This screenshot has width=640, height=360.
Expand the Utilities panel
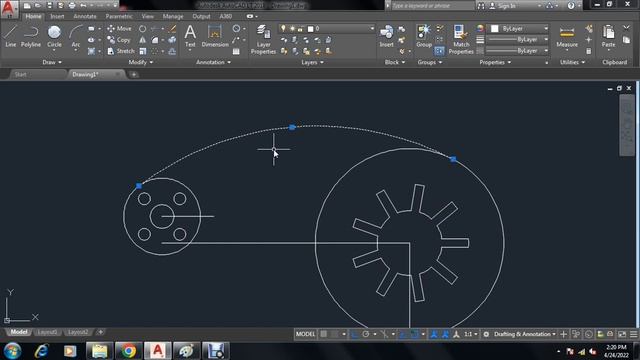(x=572, y=62)
